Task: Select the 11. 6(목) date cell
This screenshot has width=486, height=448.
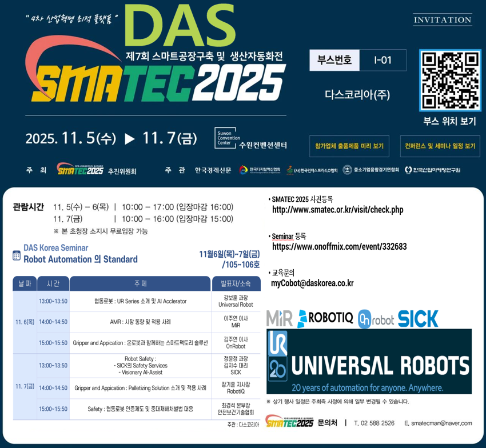Action: click(x=25, y=322)
